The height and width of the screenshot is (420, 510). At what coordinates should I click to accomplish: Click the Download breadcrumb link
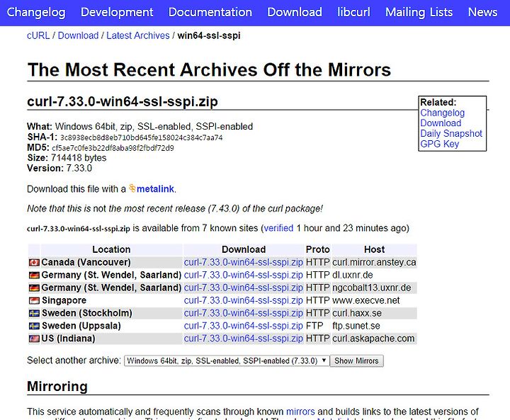78,35
